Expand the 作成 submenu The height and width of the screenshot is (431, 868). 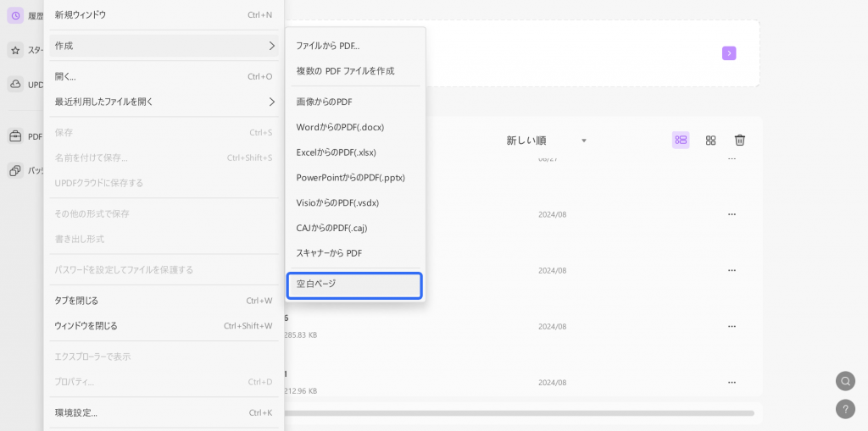coord(164,46)
